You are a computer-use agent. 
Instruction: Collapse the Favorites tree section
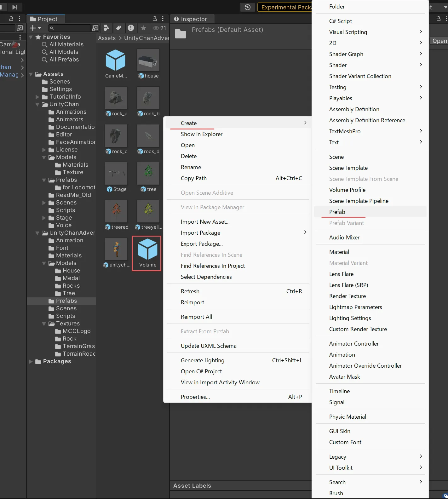click(x=31, y=37)
